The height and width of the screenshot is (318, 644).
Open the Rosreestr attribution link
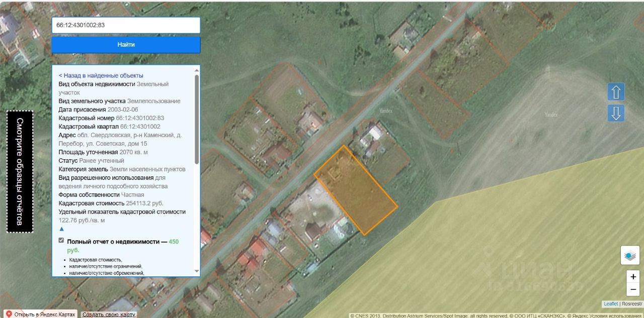(x=631, y=304)
